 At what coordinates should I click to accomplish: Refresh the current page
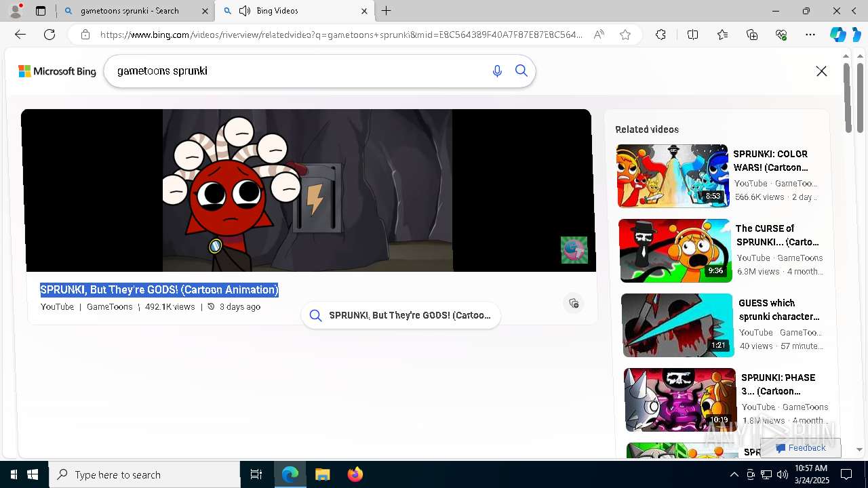click(50, 35)
